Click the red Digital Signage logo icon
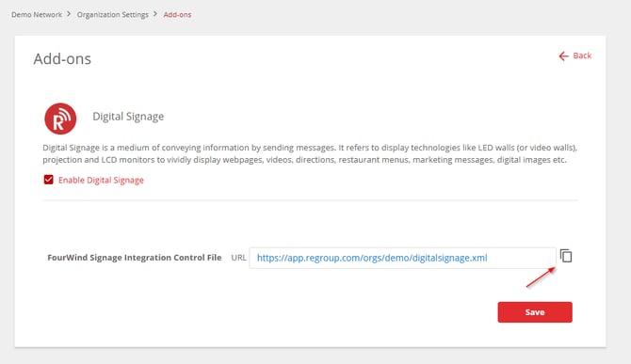 pyautogui.click(x=60, y=119)
